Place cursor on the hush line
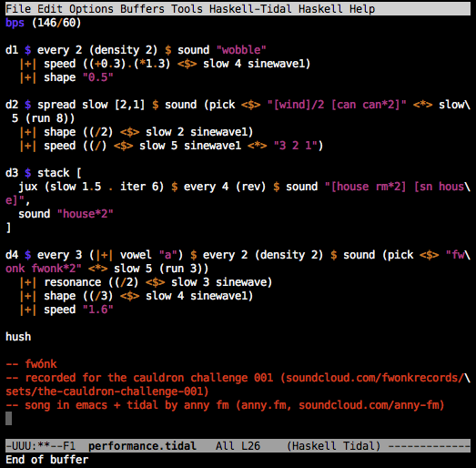The image size is (476, 468). [x=18, y=337]
